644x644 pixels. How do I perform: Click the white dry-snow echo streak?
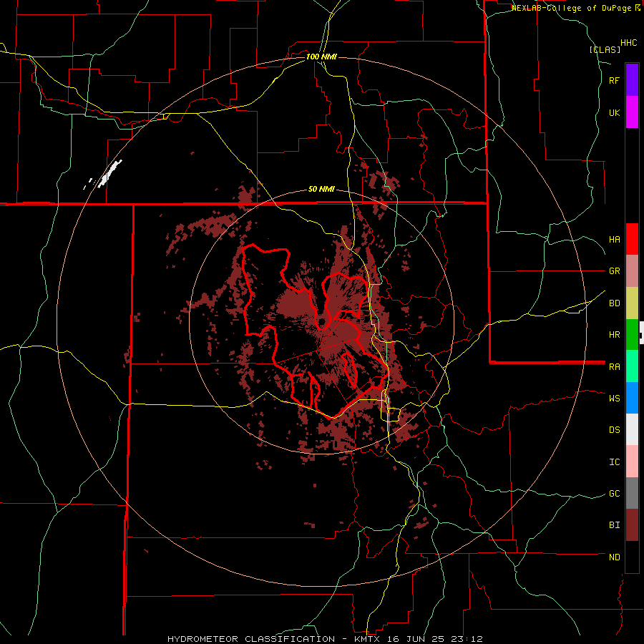(x=109, y=173)
